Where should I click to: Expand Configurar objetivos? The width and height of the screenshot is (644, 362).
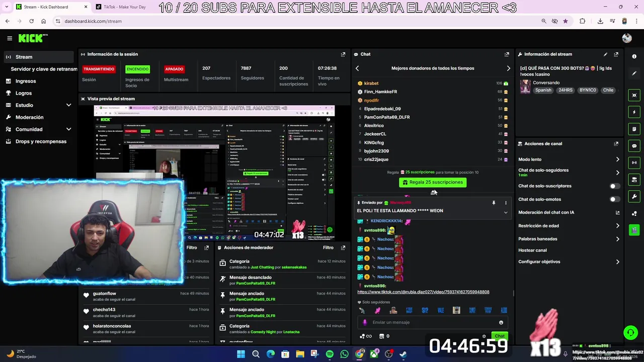point(617,262)
